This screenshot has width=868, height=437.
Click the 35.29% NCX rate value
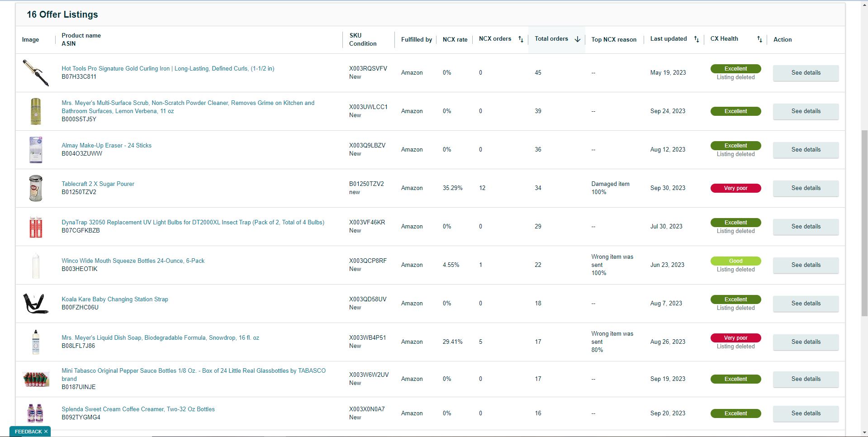tap(452, 188)
